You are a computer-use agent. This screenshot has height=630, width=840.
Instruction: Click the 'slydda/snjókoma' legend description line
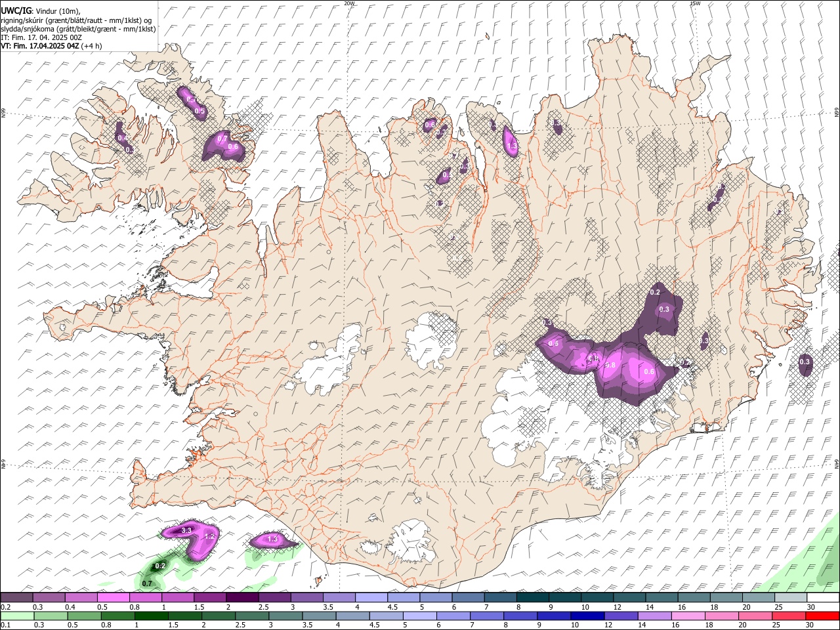(x=78, y=28)
